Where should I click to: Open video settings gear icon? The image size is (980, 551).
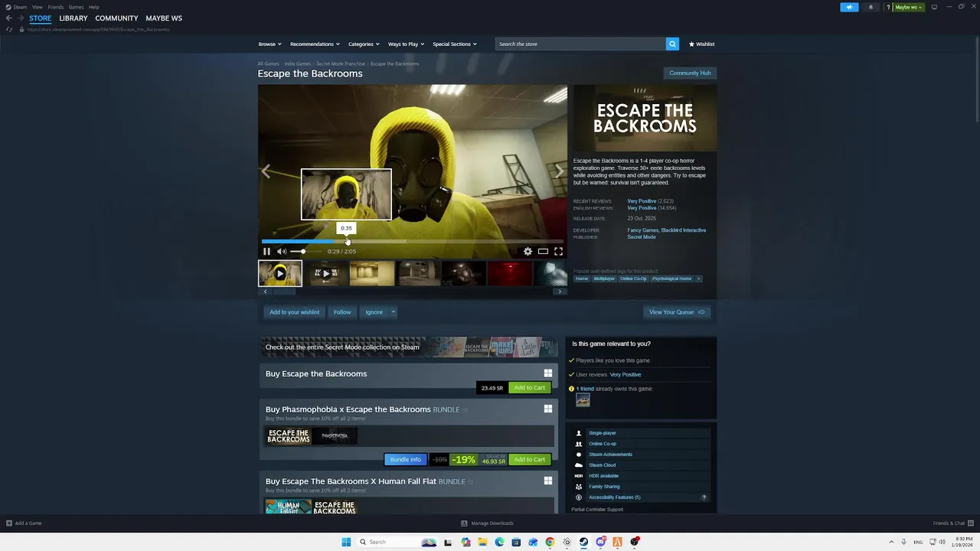[x=528, y=251]
